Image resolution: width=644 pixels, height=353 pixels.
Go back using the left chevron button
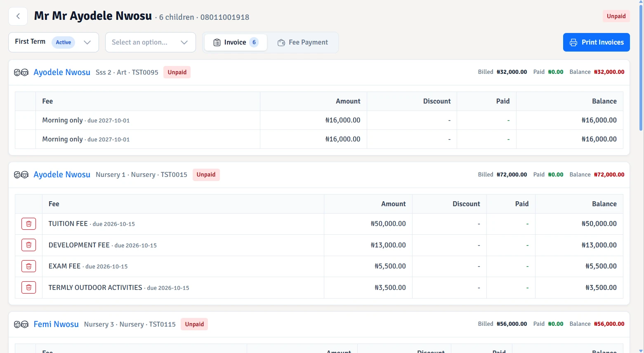[x=18, y=16]
